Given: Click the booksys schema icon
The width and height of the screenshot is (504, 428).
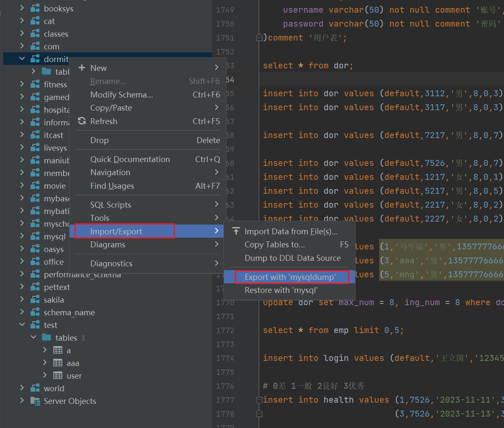Looking at the screenshot, I should coord(35,8).
